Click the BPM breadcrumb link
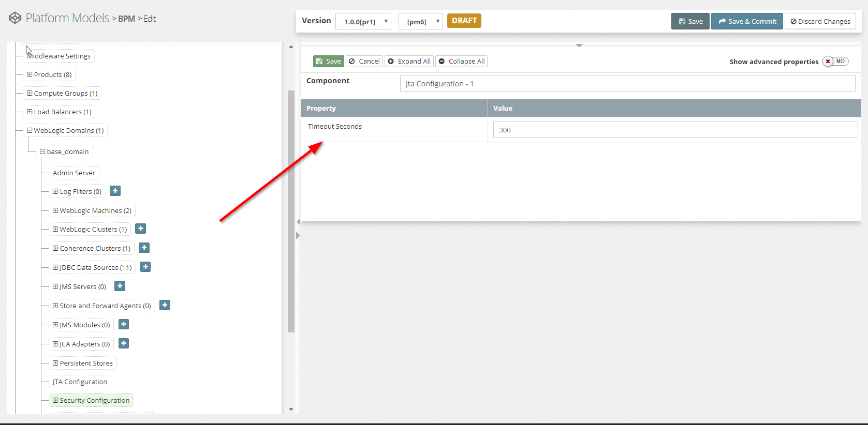 [x=126, y=19]
